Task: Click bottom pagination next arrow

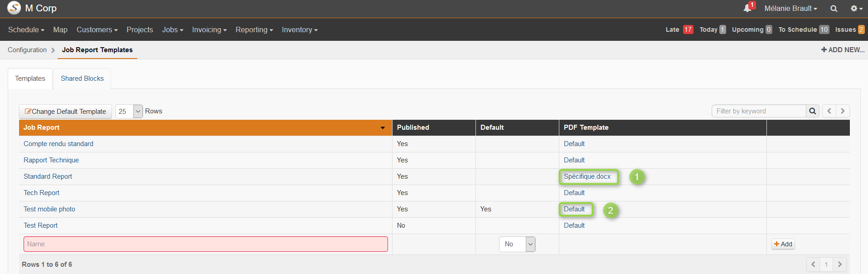Action: pyautogui.click(x=839, y=264)
